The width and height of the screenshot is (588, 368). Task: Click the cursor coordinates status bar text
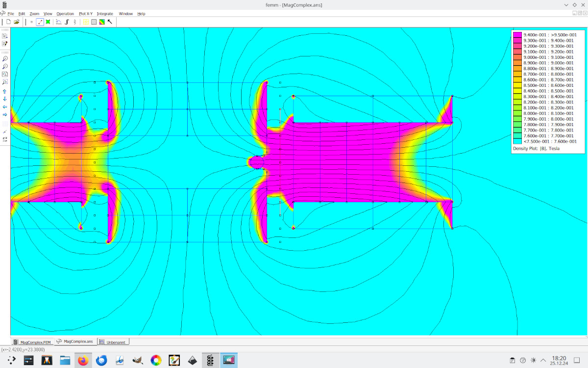[24, 349]
